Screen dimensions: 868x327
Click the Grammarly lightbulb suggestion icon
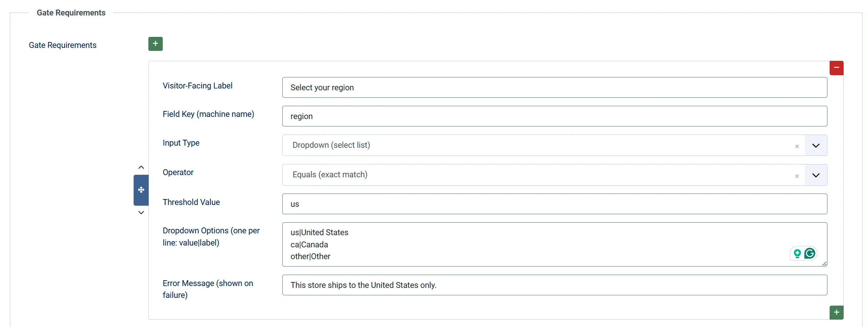(x=797, y=253)
